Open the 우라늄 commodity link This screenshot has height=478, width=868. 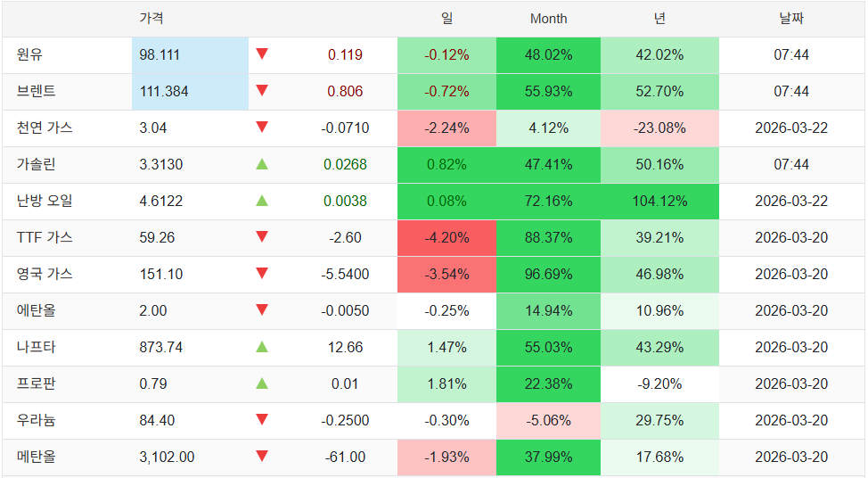tap(36, 420)
